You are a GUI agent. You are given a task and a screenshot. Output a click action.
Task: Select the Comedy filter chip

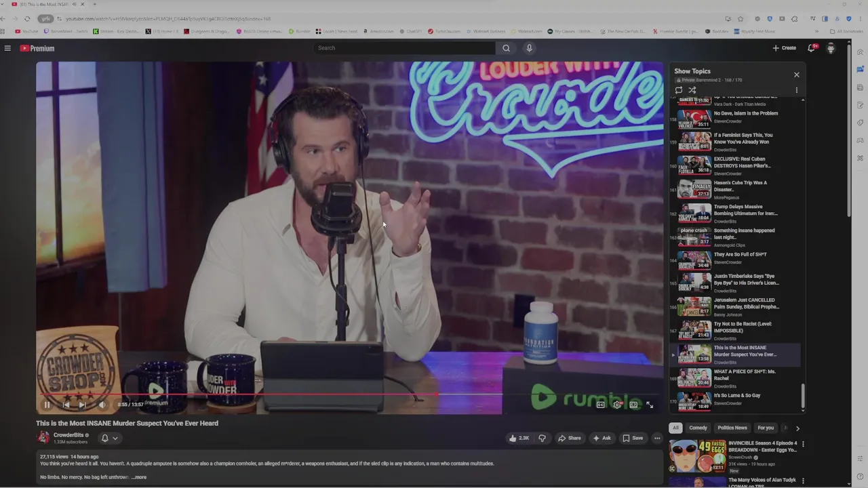point(698,428)
